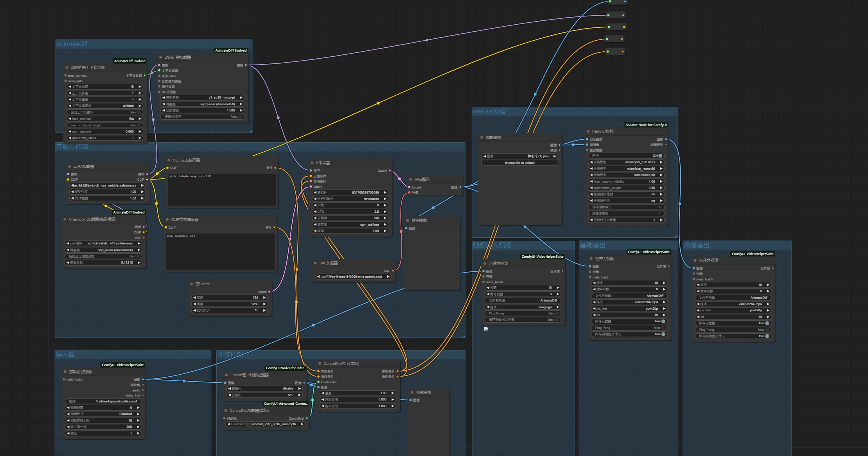Click the broken image icon below 视频输入预览 node
This screenshot has height=456, width=868.
pyautogui.click(x=486, y=329)
